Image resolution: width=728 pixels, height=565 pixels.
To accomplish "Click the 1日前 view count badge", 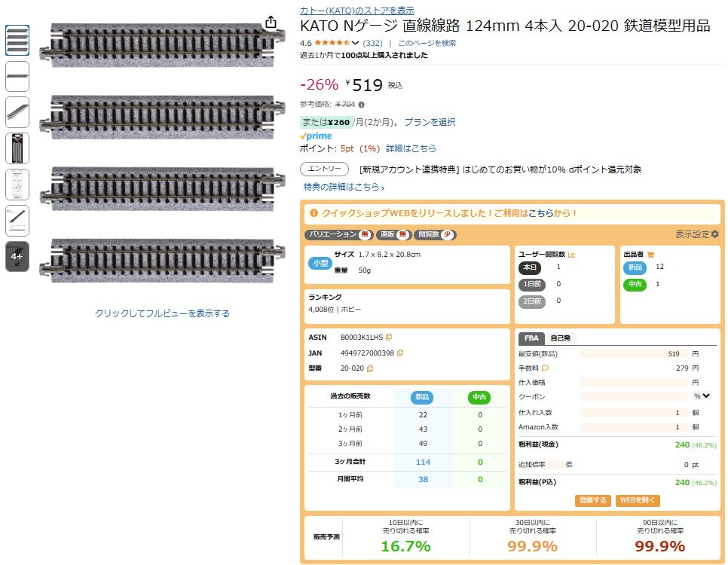I will tap(532, 284).
